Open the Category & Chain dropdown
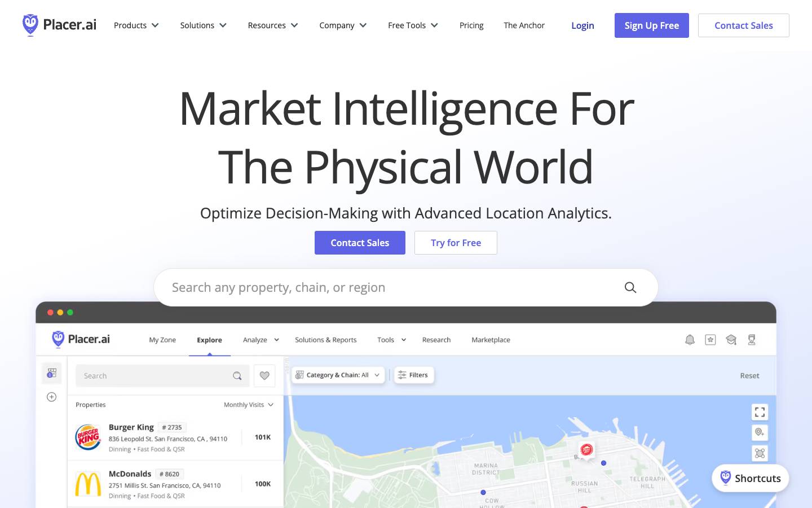 click(x=338, y=375)
